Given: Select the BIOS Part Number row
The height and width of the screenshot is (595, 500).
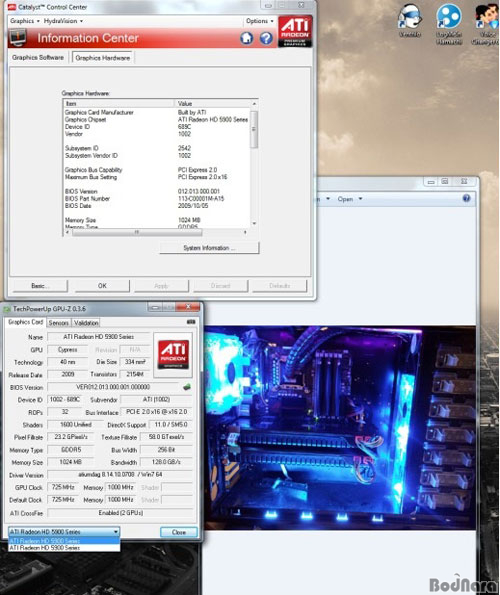Looking at the screenshot, I should (157, 198).
